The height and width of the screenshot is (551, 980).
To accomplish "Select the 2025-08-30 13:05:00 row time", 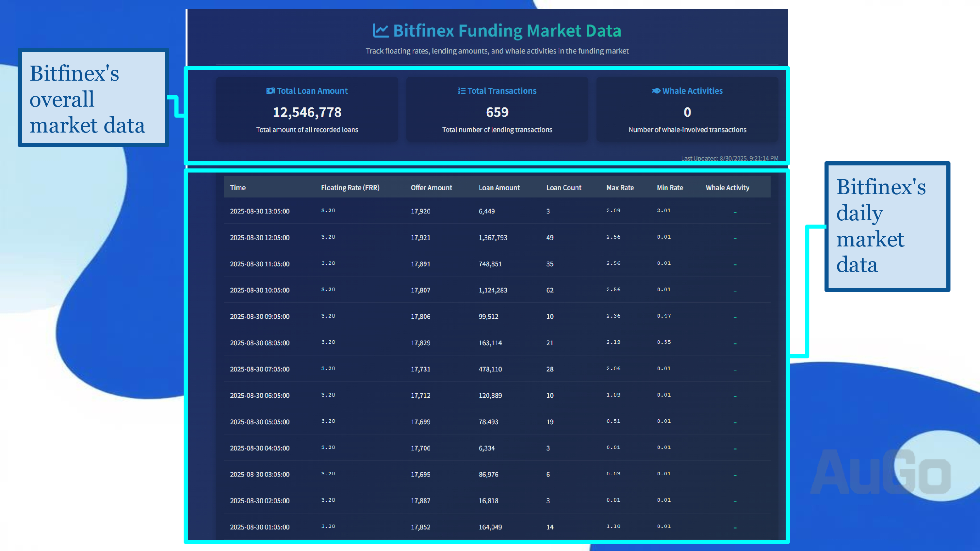I will [259, 211].
